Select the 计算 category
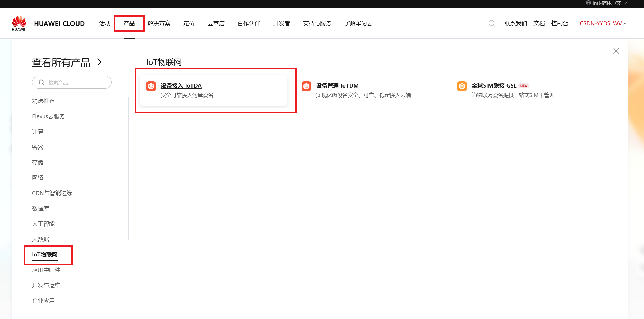 point(38,132)
